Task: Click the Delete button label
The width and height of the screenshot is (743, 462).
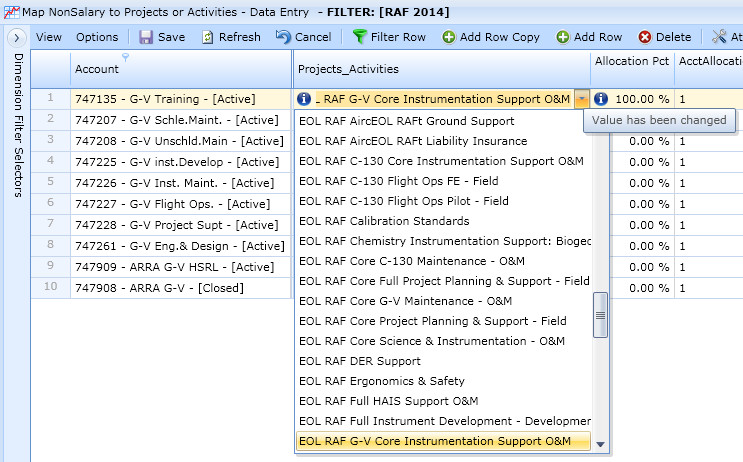Action: coord(673,37)
